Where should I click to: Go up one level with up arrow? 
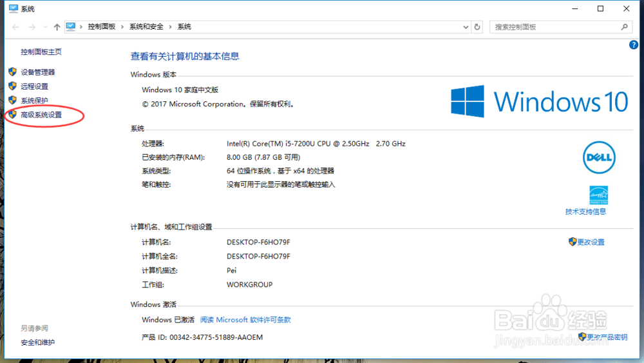57,27
